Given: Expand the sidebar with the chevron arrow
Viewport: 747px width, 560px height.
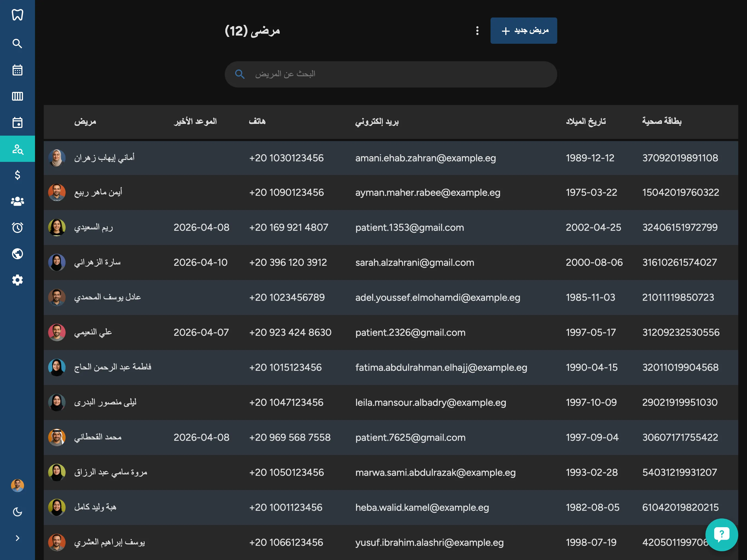Looking at the screenshot, I should 17,538.
